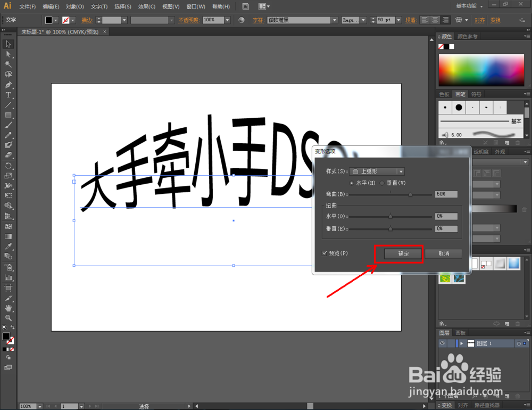Open the fill color dropdown
This screenshot has width=532, height=410.
tap(56, 20)
